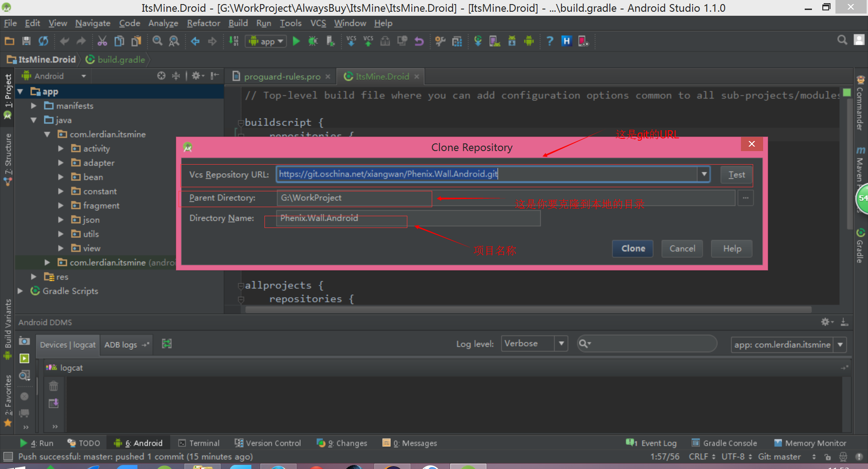868x469 pixels.
Task: Open the Analyze menu
Action: point(163,23)
